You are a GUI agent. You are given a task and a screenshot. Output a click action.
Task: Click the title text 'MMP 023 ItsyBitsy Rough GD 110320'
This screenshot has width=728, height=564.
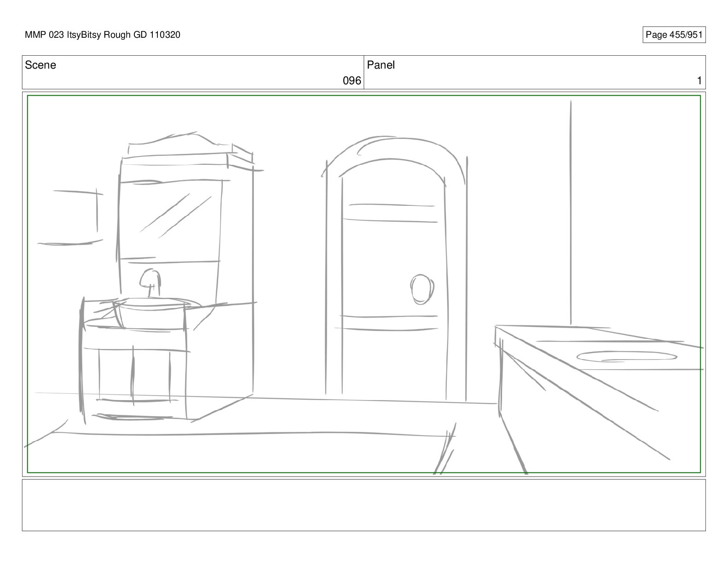tap(103, 35)
